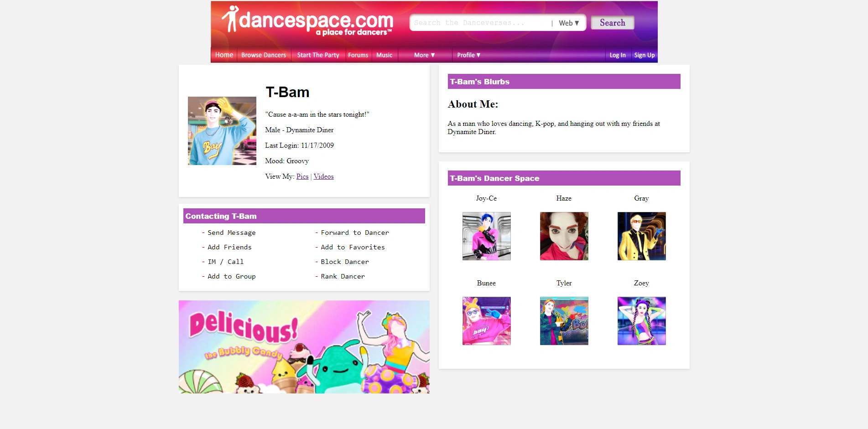Screen dimensions: 868x429
Task: Add T-Bam to Friends
Action: click(x=229, y=247)
